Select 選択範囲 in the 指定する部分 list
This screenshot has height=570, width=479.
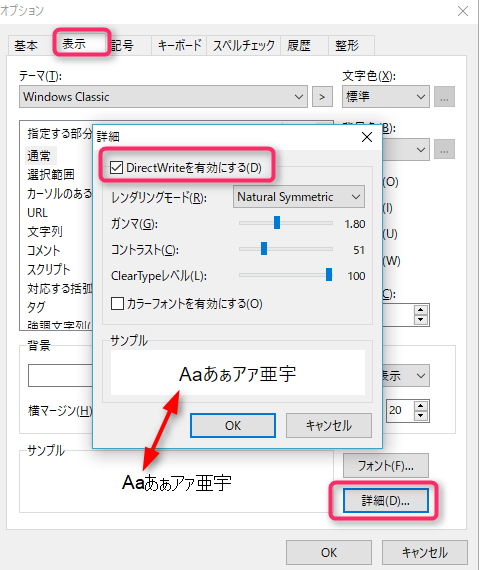[51, 175]
